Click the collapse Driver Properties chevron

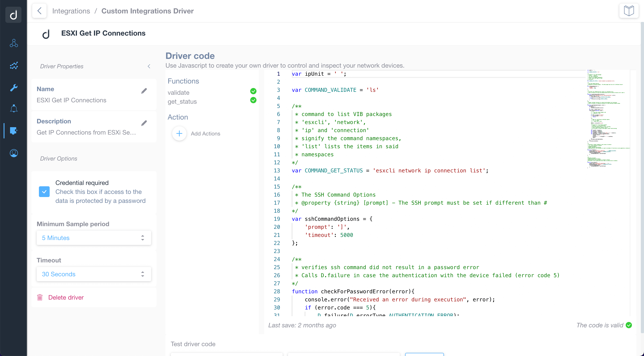tap(149, 66)
